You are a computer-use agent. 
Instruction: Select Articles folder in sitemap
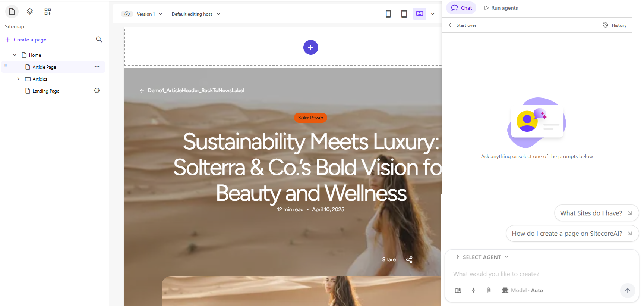[x=40, y=79]
